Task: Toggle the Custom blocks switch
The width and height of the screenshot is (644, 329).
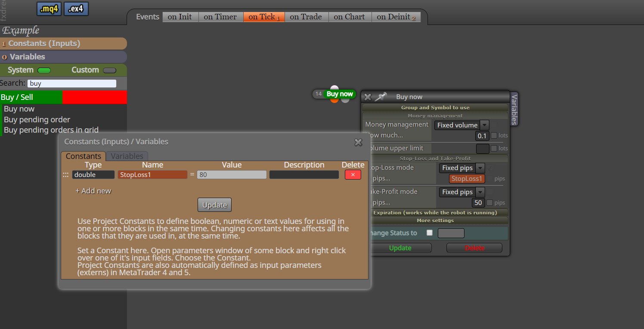Action: [110, 70]
